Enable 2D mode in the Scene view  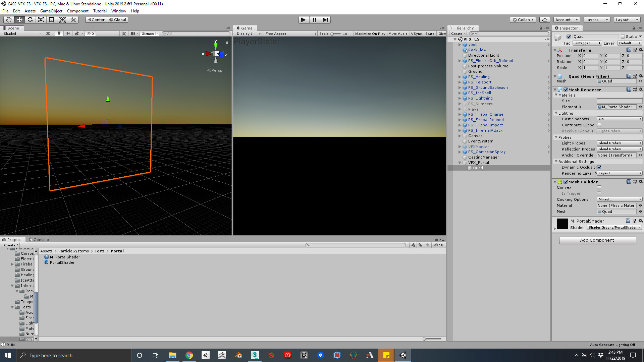48,33
